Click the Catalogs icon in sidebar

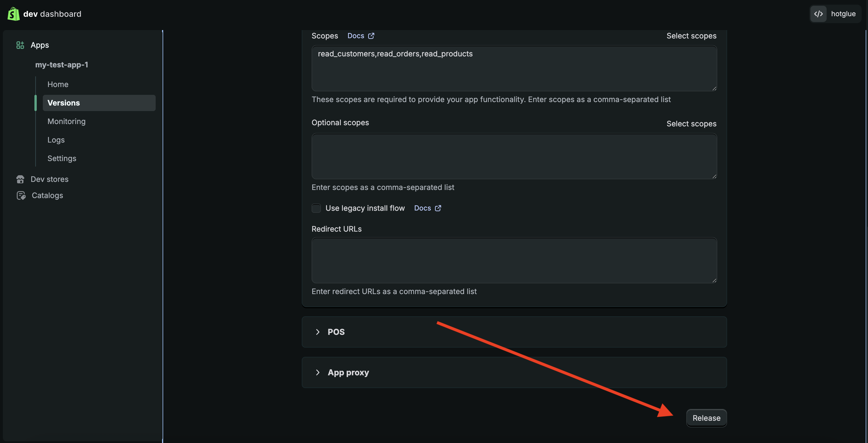pyautogui.click(x=21, y=195)
